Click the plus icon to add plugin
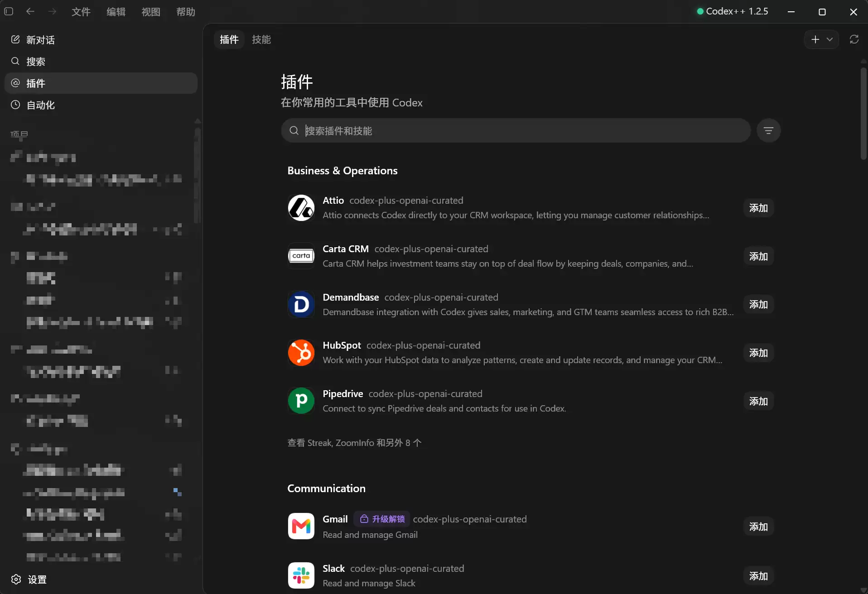The width and height of the screenshot is (868, 594). pos(815,39)
